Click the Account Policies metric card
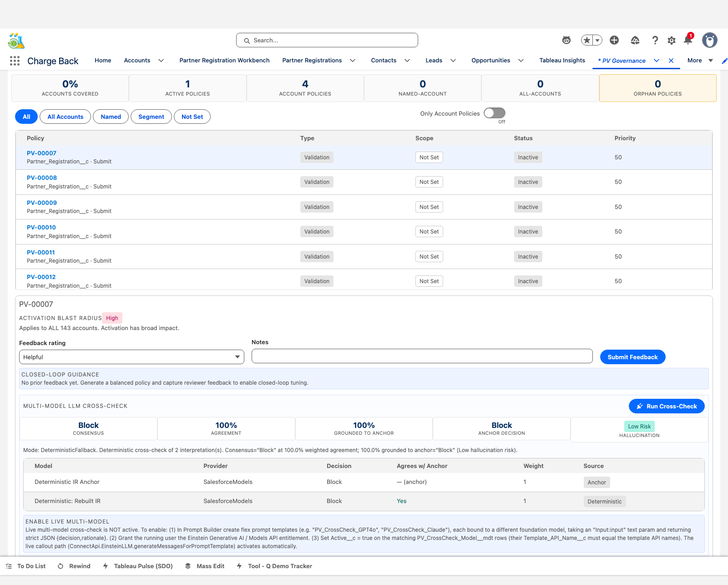728x585 pixels. (305, 88)
